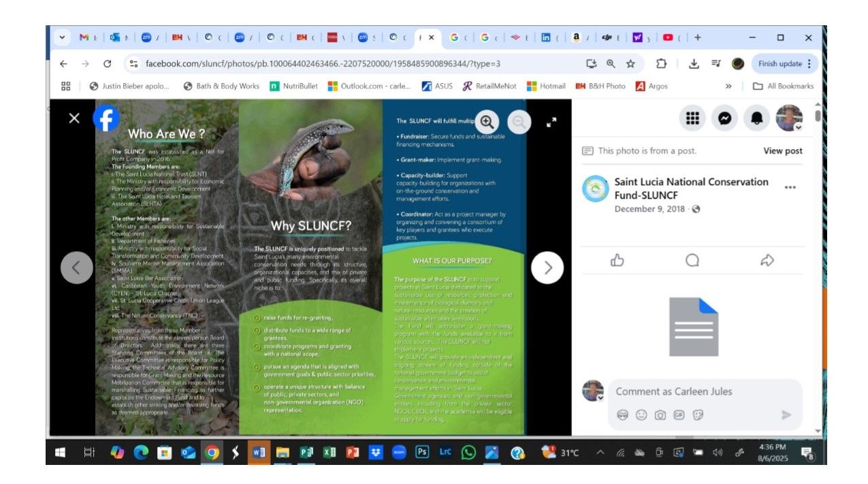Go back in Chrome
The image size is (868, 484).
(x=63, y=64)
